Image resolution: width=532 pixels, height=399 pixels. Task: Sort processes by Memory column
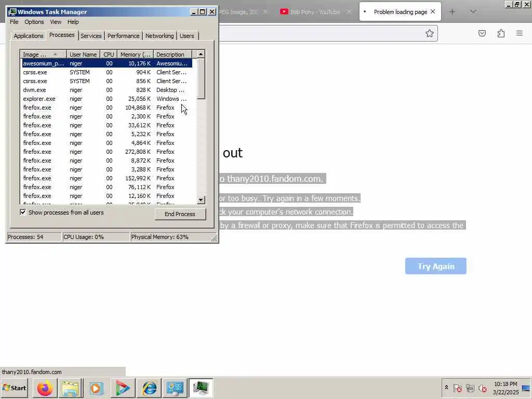136,55
